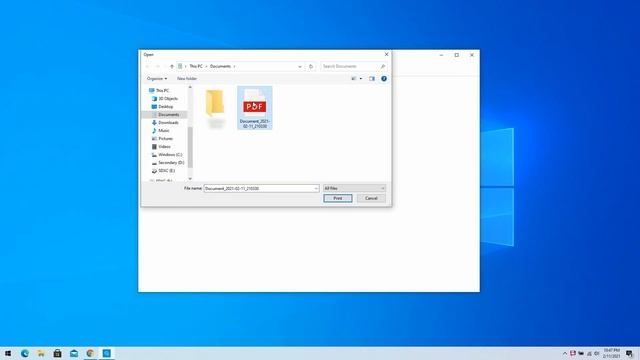
Task: Click the navigation pane scroll up arrow
Action: (190, 87)
